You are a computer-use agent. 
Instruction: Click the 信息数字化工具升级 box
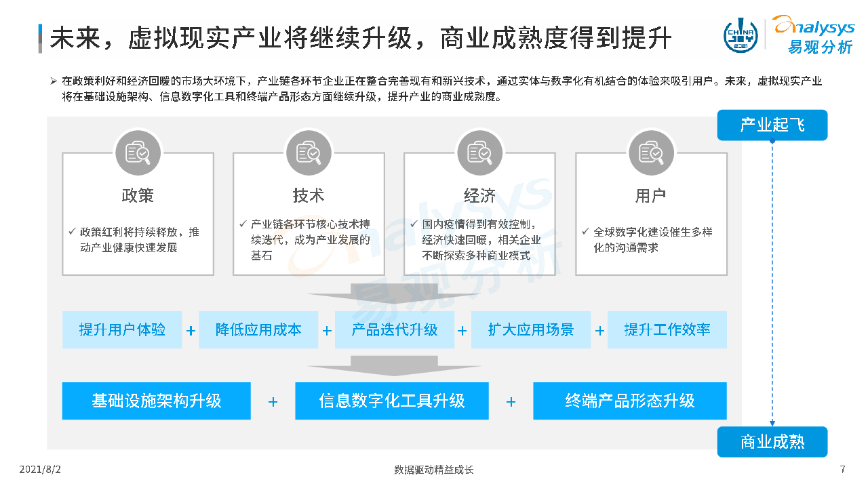point(392,401)
